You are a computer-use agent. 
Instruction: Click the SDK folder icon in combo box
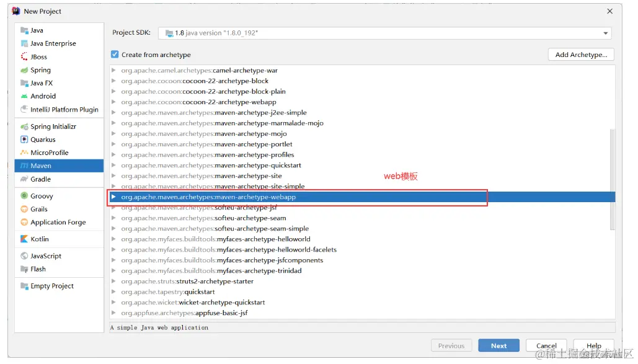tap(169, 33)
